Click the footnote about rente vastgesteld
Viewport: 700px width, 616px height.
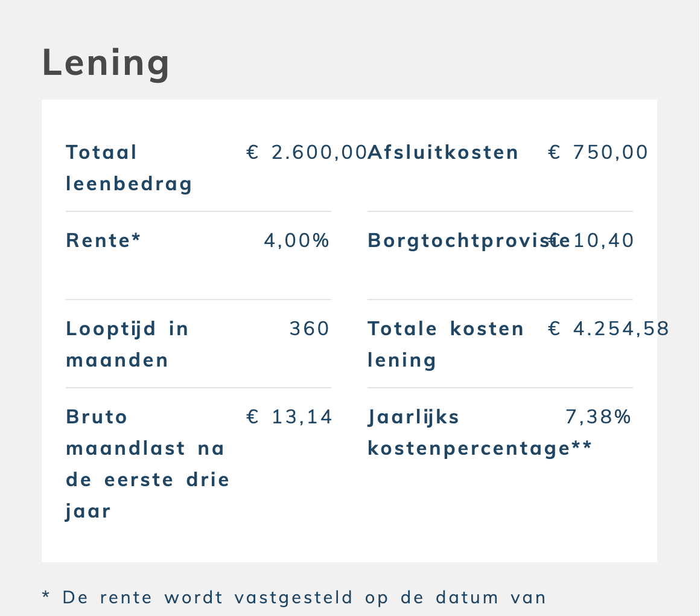pyautogui.click(x=294, y=597)
